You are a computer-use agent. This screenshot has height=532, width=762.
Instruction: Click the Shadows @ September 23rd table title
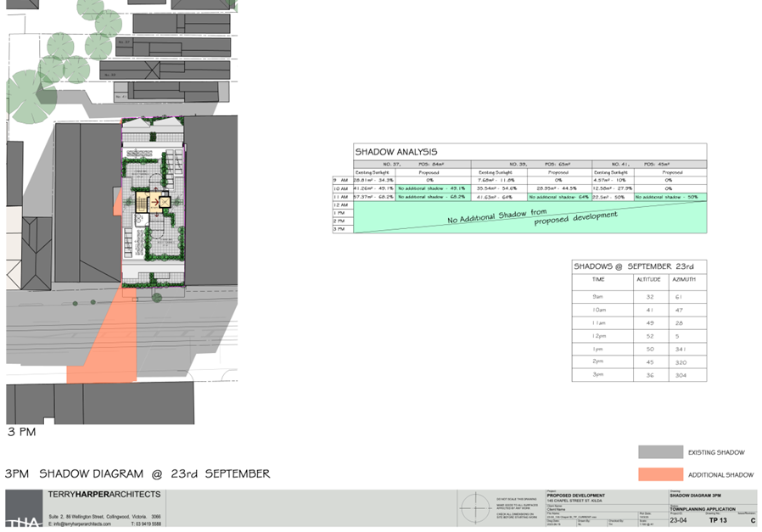(x=627, y=266)
